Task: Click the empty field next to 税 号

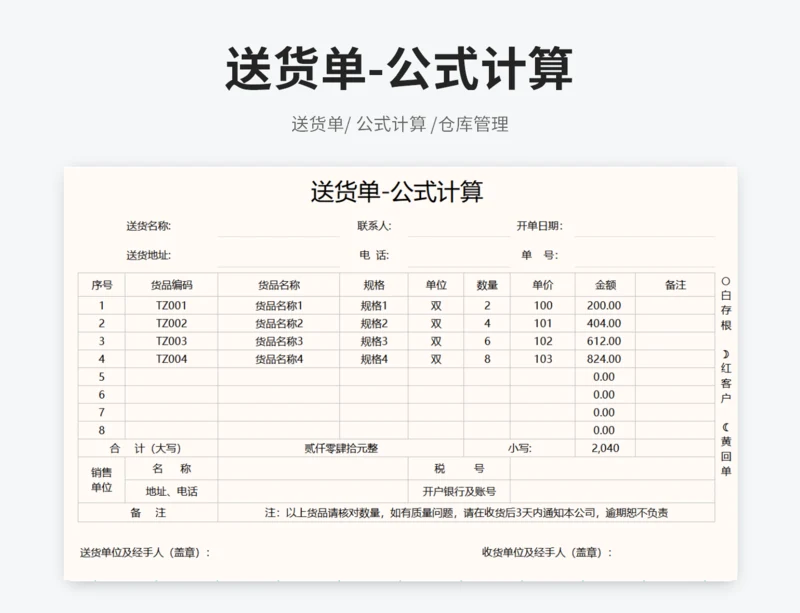Action: [x=612, y=469]
